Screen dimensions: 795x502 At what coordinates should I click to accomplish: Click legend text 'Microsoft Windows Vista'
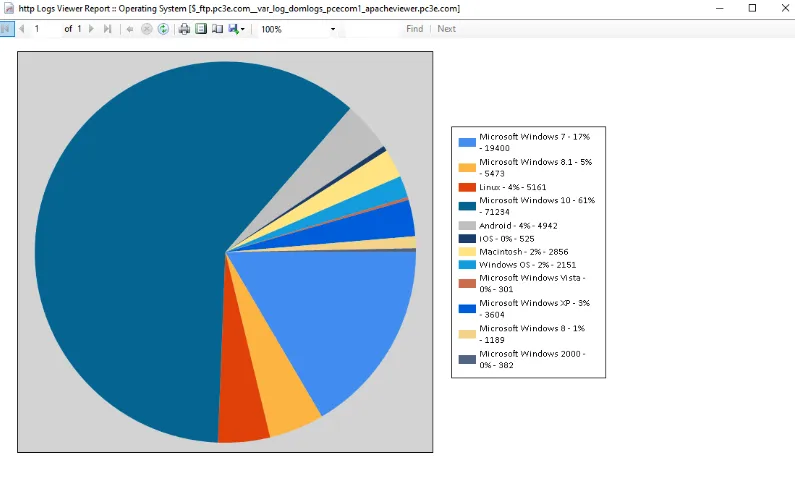tap(530, 278)
